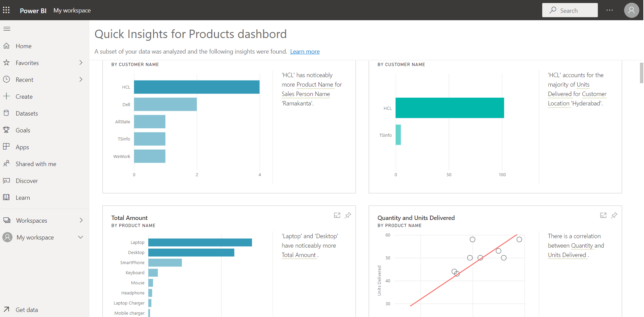
Task: Pin the Quantity and Units Delivered tile
Action: click(615, 215)
